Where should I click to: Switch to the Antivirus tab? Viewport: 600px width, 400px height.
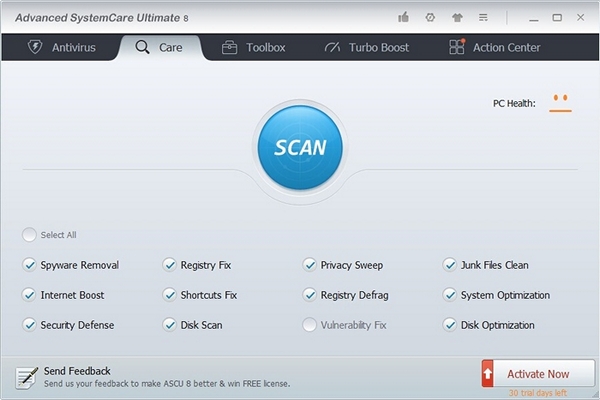(61, 47)
